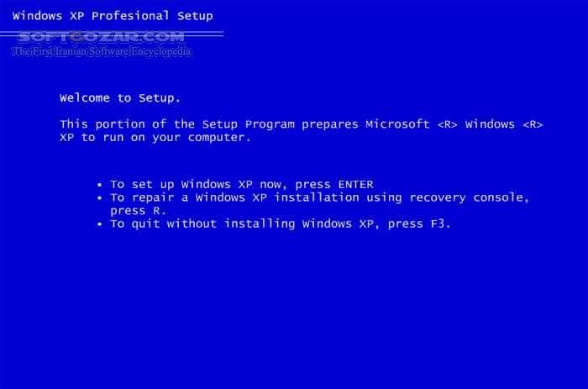Viewport: 588px width, 389px height.
Task: Click the ENTER key word
Action: click(x=355, y=184)
